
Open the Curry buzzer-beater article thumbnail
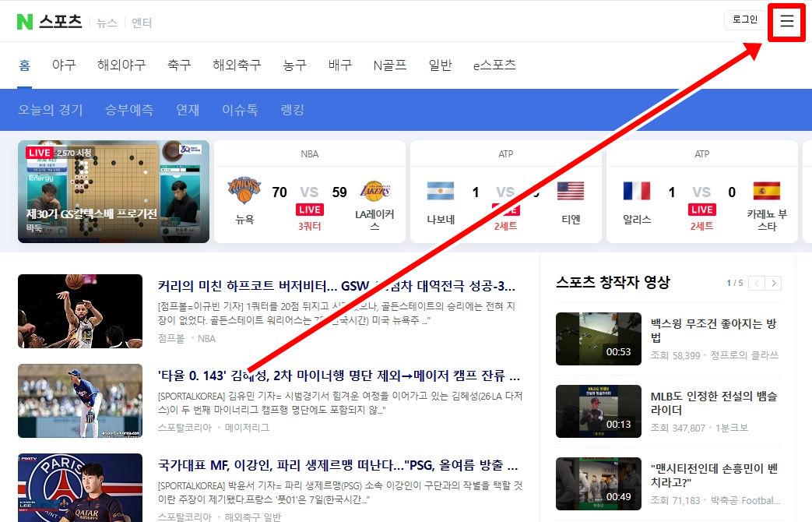tap(79, 311)
